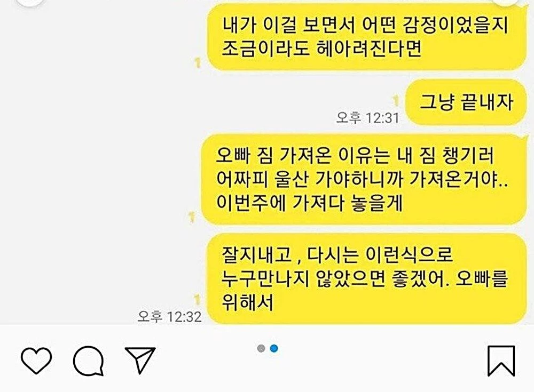Open the partially visible profile avatar at top-left
This screenshot has height=392, width=534.
tap(30, 3)
